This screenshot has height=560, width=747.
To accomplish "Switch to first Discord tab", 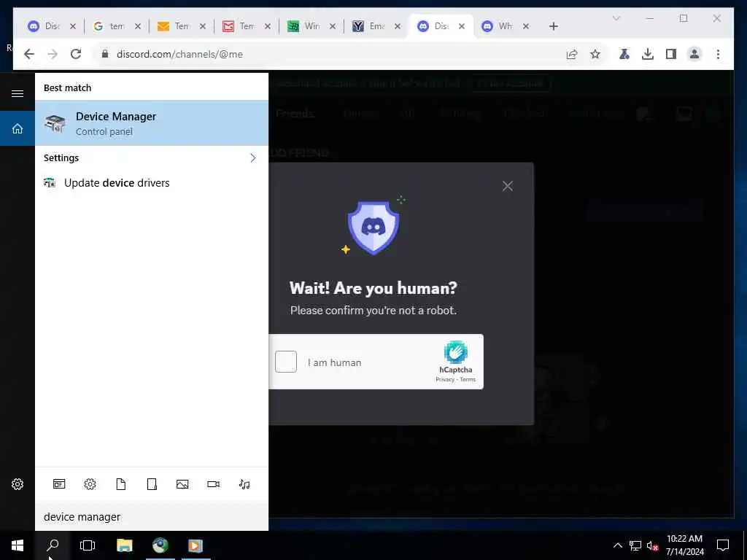I will tap(50, 26).
